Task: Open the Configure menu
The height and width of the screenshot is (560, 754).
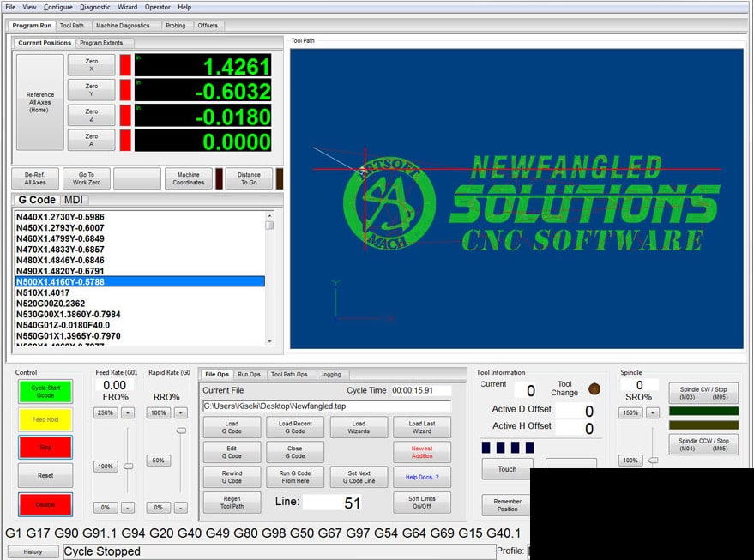Action: (x=58, y=7)
